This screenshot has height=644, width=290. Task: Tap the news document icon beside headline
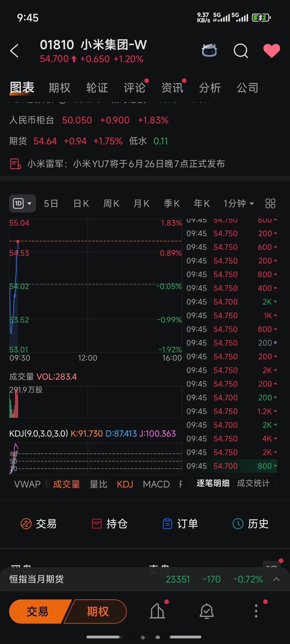click(x=15, y=164)
